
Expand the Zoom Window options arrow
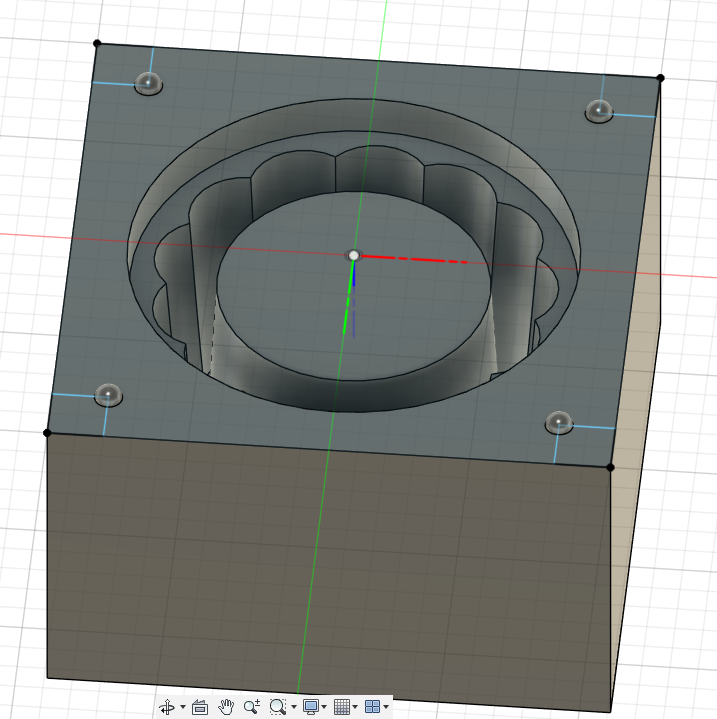[293, 708]
